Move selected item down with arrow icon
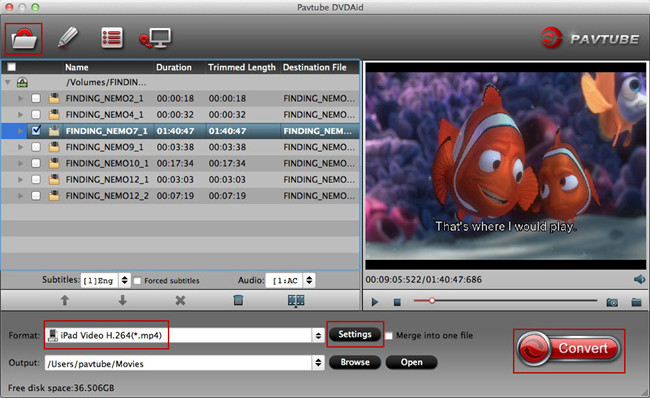This screenshot has width=650, height=398. coord(122,300)
